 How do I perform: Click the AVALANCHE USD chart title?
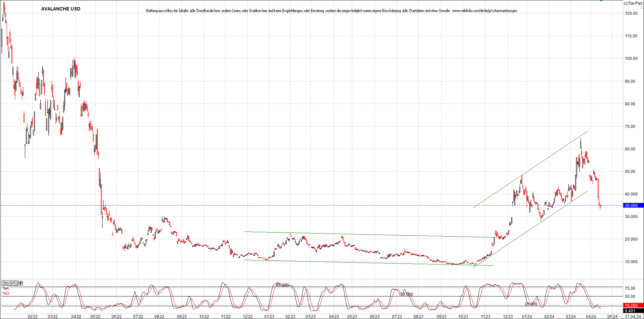pyautogui.click(x=61, y=9)
